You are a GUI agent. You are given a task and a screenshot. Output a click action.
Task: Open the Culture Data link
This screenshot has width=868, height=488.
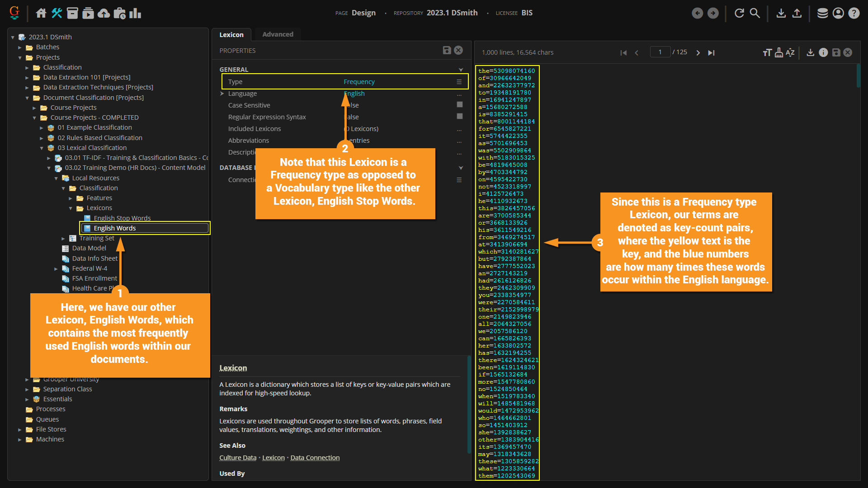pyautogui.click(x=238, y=458)
